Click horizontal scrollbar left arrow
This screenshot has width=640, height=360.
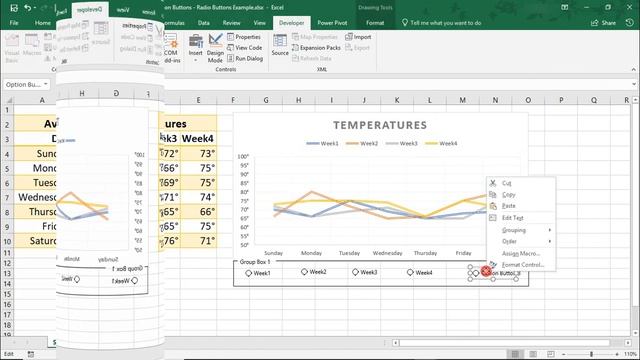click(x=395, y=343)
